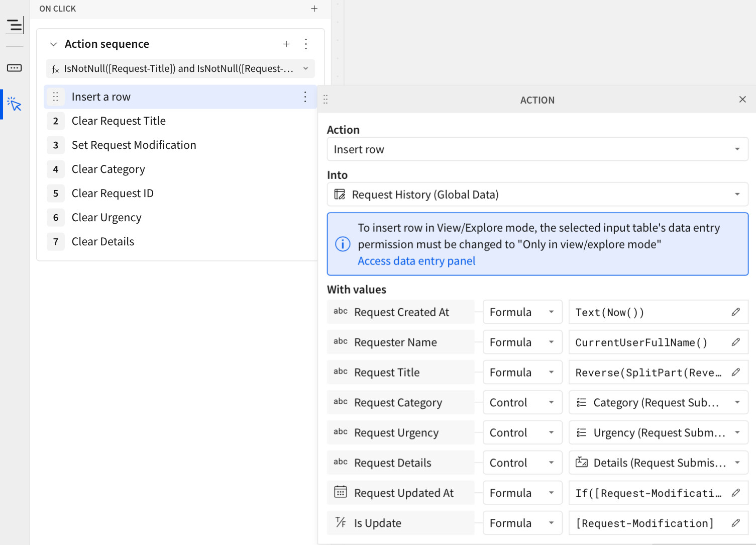Click the calendar icon beside Request Updated At
Image resolution: width=756 pixels, height=545 pixels.
pos(341,493)
